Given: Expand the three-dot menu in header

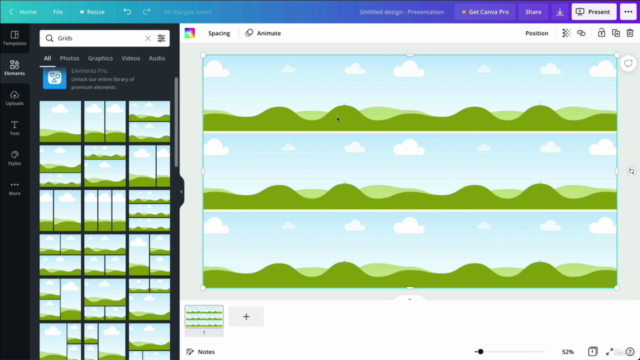Looking at the screenshot, I should [628, 12].
